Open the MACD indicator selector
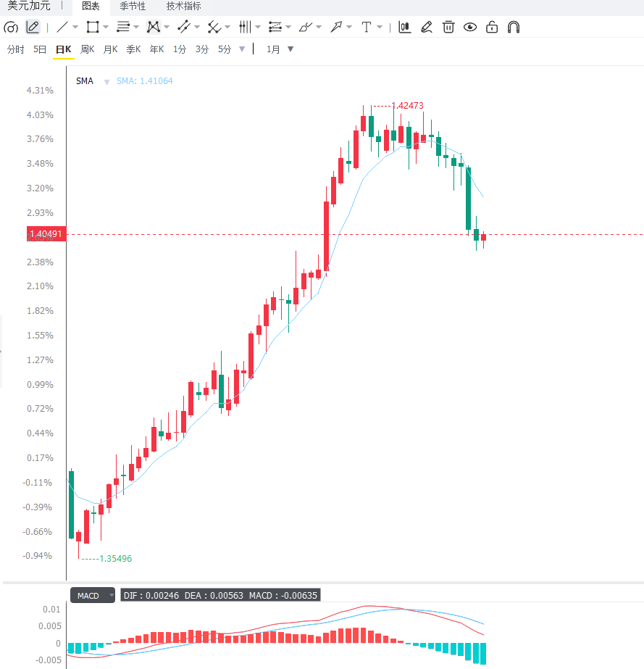The image size is (644, 669). [x=93, y=596]
